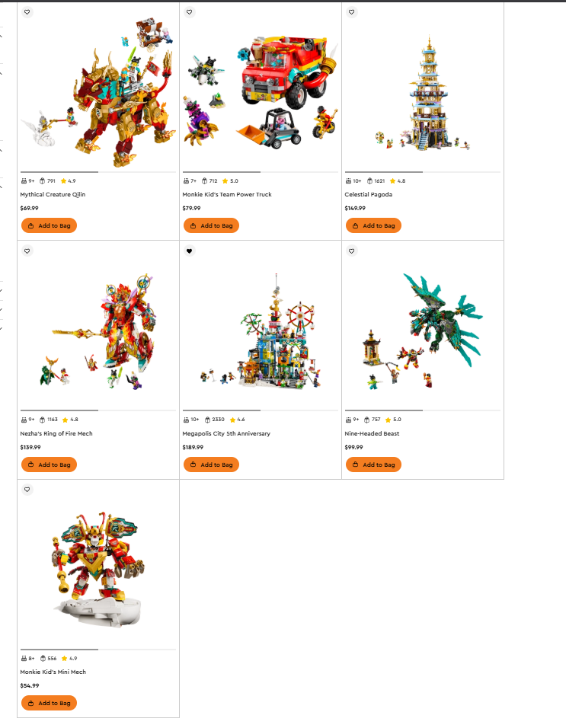The image size is (566, 728).
Task: Open the Nine-Headed Beast product title link
Action: tap(372, 433)
